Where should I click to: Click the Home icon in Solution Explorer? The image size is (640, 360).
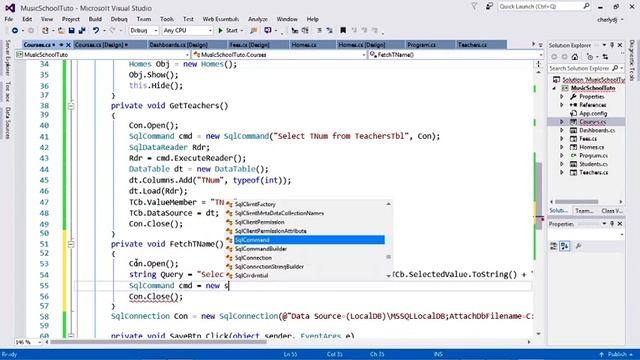(575, 57)
